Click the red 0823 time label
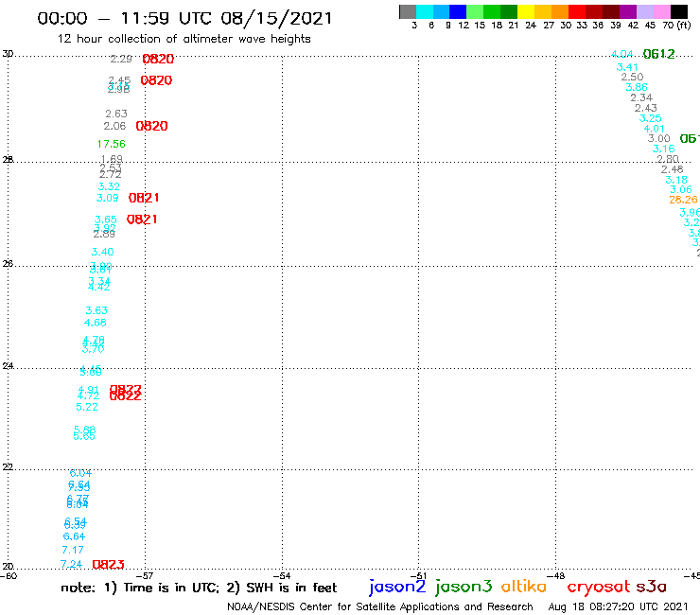The width and height of the screenshot is (700, 615). [x=108, y=565]
